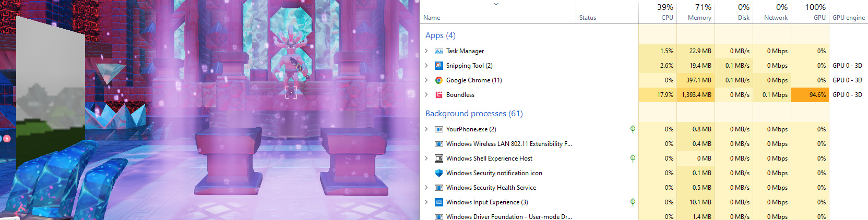Expand the Google Chrome (11) process group
The width and height of the screenshot is (868, 220).
426,80
